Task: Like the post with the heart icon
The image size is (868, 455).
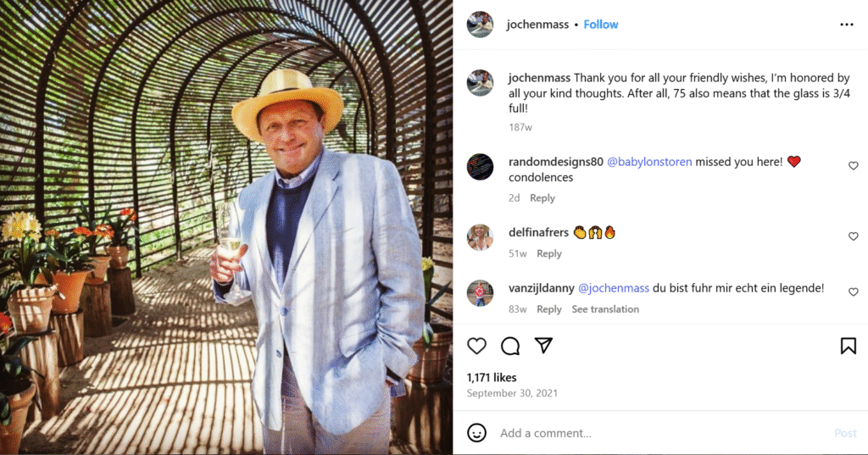Action: point(477,346)
